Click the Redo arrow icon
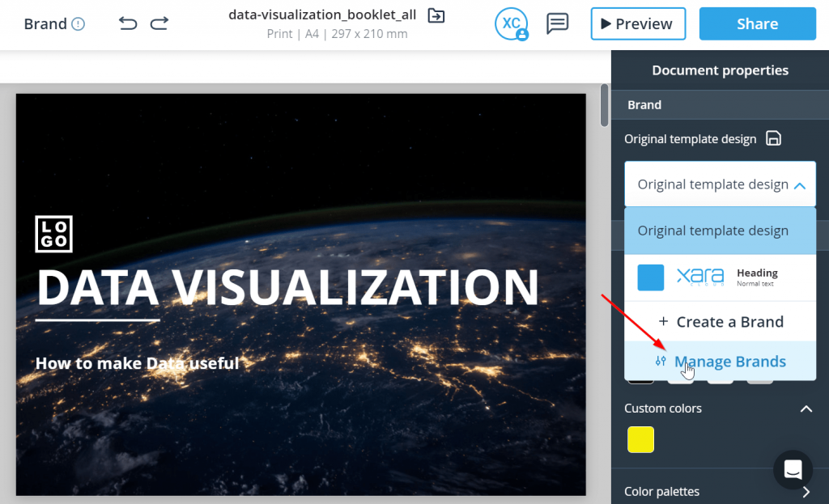This screenshot has height=504, width=829. 159,23
